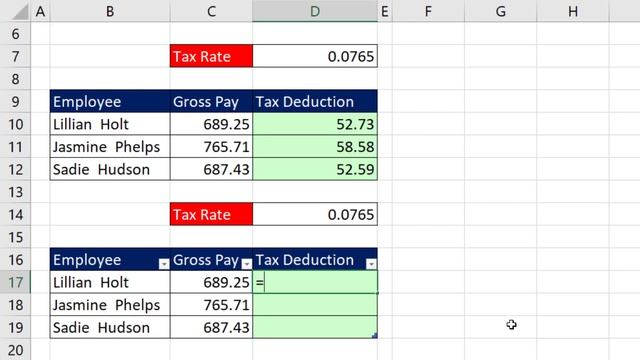Select tax deduction value 52.59
This screenshot has width=640, height=360.
(x=315, y=169)
